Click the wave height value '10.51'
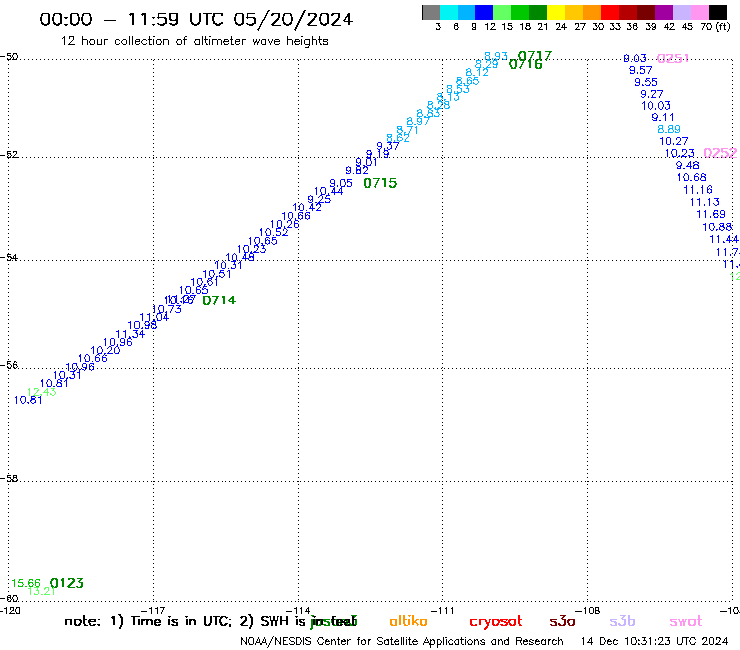The width and height of the screenshot is (740, 650). pos(217,274)
